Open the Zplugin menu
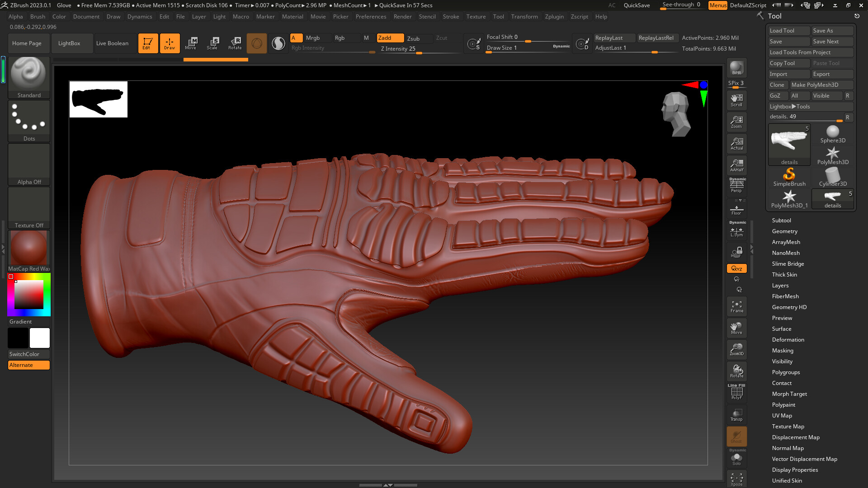Image resolution: width=868 pixels, height=488 pixels. (x=554, y=17)
